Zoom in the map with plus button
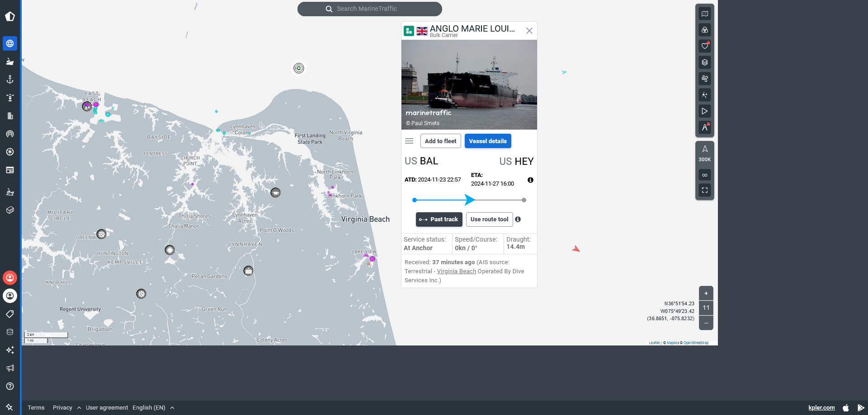Screen dimensions: 868x415 point(706,293)
